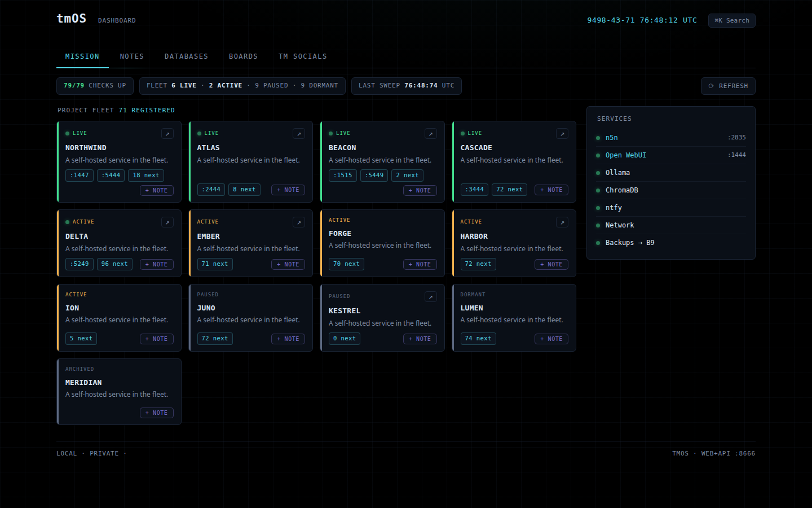The image size is (812, 508).
Task: Open HARBOR 72 next chip
Action: click(x=478, y=264)
